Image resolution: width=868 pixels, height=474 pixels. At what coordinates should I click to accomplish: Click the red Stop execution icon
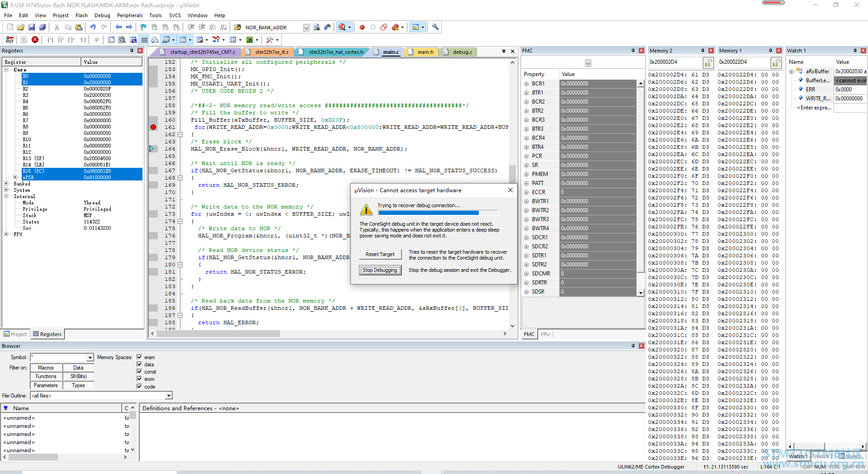click(35, 40)
